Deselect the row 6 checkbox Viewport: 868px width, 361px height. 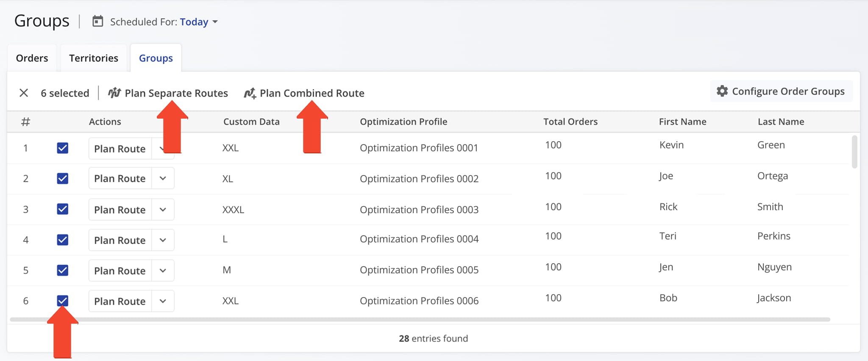(x=63, y=301)
